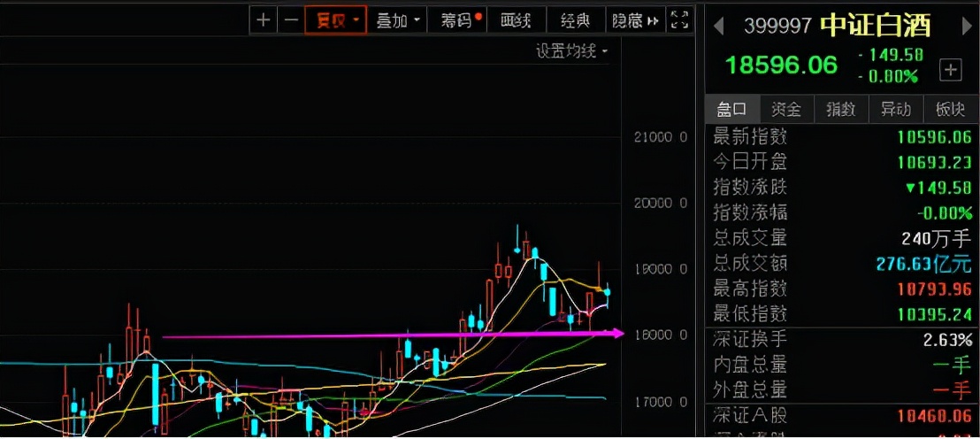This screenshot has height=439, width=980.
Task: Enter fullscreen chart mode
Action: click(679, 20)
